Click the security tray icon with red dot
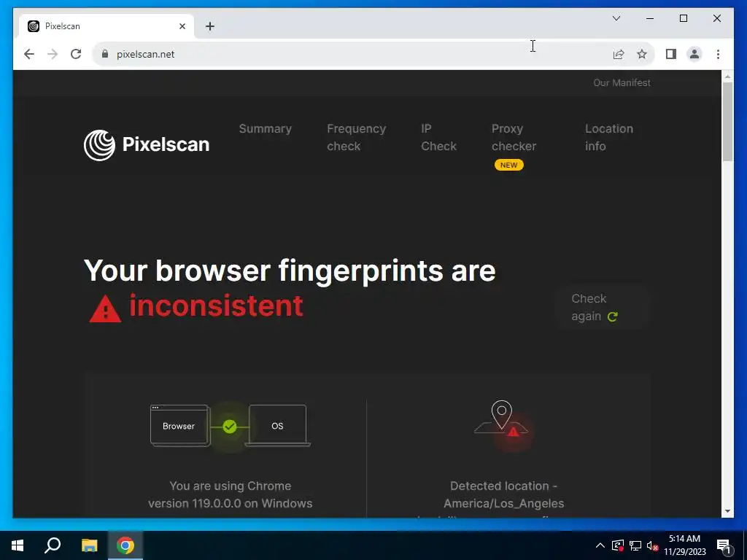Screen dimensions: 747x560 click(617, 545)
